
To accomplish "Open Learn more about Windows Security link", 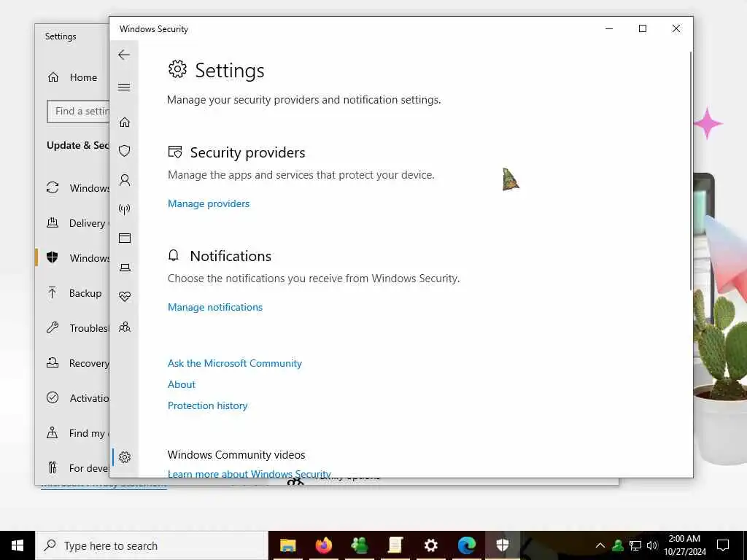I will click(249, 474).
